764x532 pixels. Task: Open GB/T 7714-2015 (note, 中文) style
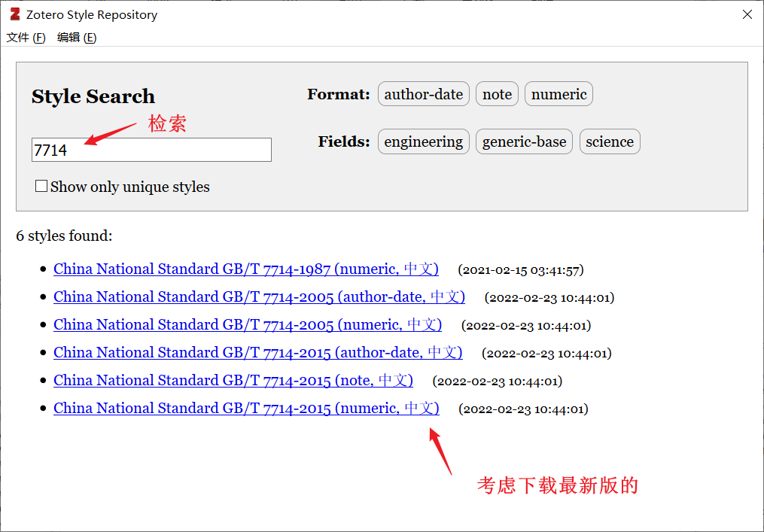[x=233, y=380]
